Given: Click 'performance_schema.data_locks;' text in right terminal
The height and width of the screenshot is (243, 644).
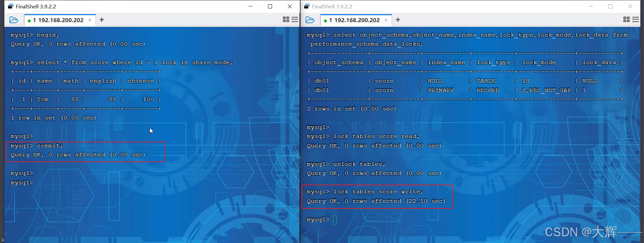Looking at the screenshot, I should [367, 44].
